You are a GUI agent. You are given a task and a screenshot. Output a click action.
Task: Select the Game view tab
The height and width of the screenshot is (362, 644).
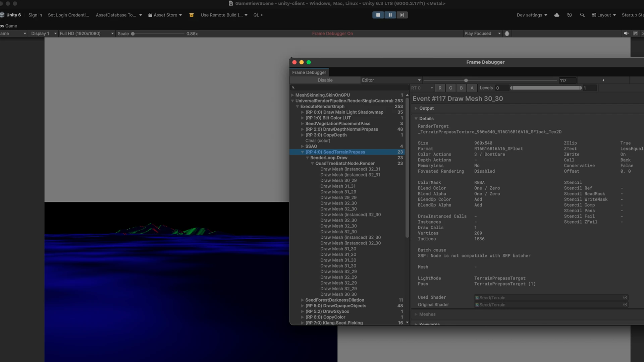click(9, 26)
